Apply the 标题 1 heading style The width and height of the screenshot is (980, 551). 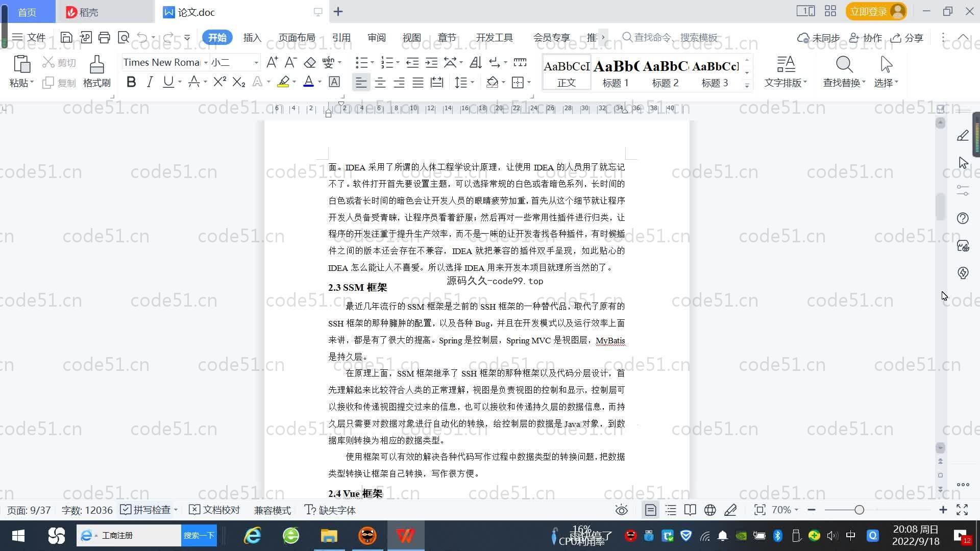616,73
